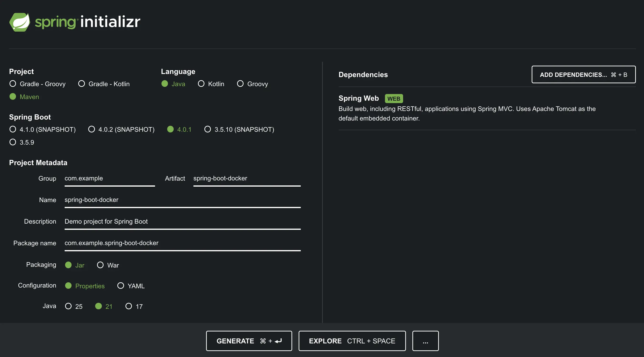The height and width of the screenshot is (357, 644).
Task: Select Java version 17
Action: (129, 306)
